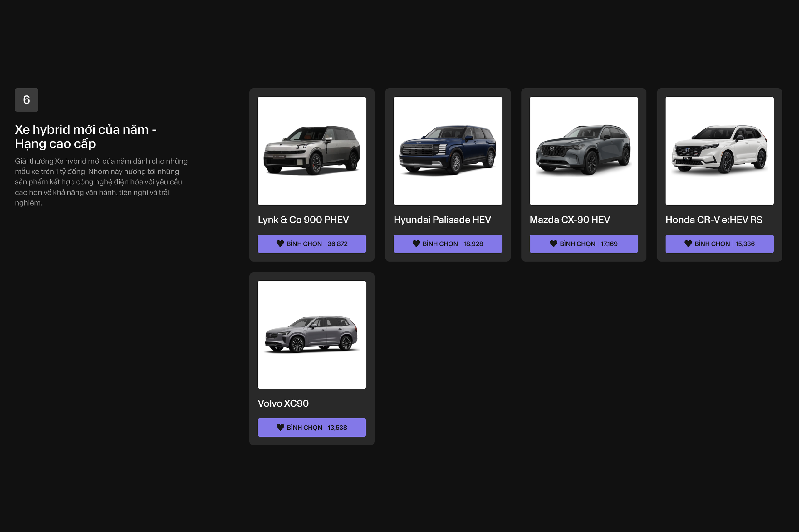Viewport: 799px width, 532px height.
Task: Click the vote count 17,169
Action: [609, 244]
